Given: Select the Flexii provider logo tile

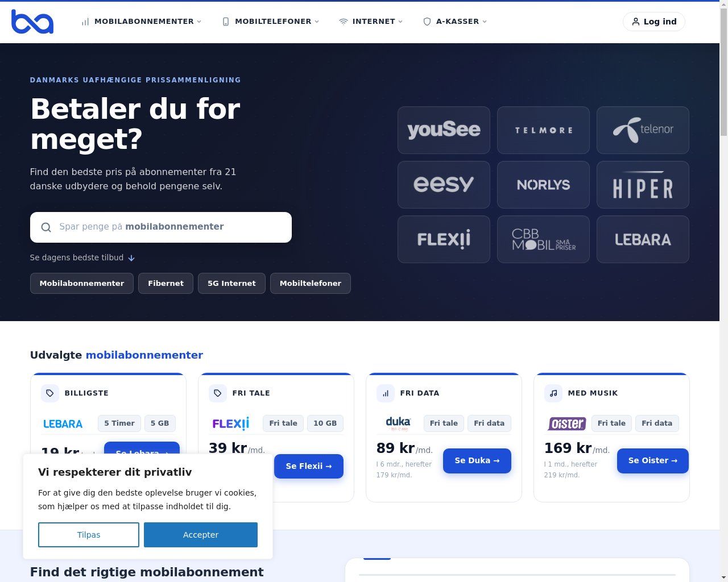Looking at the screenshot, I should [x=444, y=239].
